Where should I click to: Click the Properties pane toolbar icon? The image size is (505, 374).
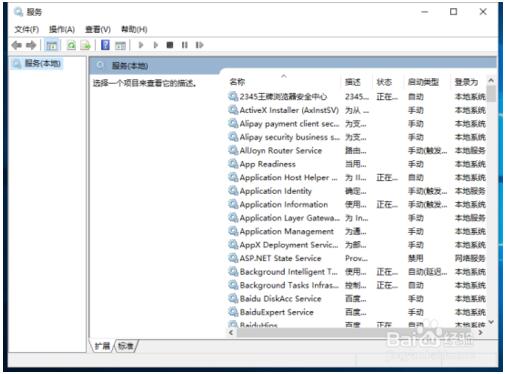click(120, 45)
